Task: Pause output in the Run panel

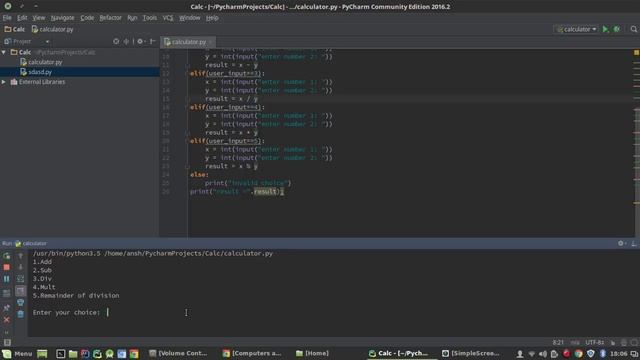Action: [7, 279]
